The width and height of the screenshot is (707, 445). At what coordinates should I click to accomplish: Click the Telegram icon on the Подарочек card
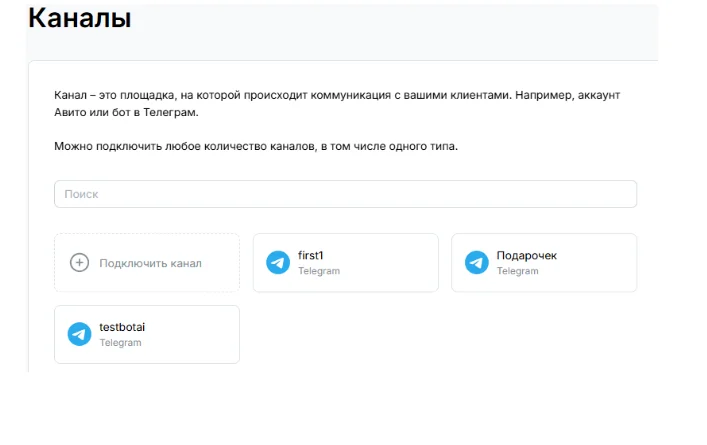coord(477,263)
